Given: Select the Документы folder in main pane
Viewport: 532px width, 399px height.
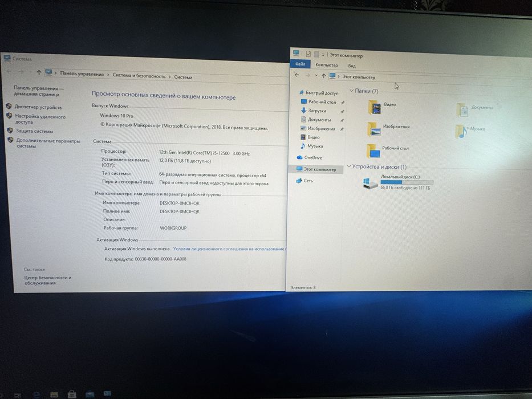Looking at the screenshot, I should pos(475,109).
